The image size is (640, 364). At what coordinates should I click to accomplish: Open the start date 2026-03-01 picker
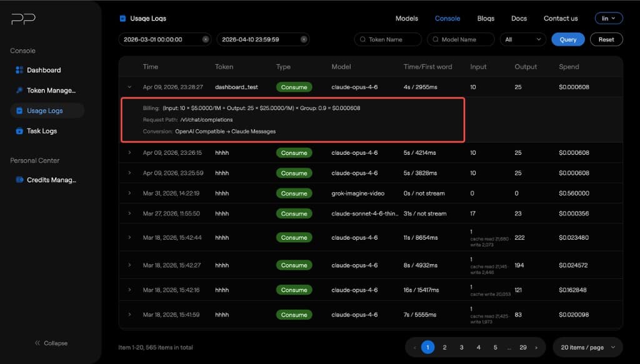(x=165, y=39)
